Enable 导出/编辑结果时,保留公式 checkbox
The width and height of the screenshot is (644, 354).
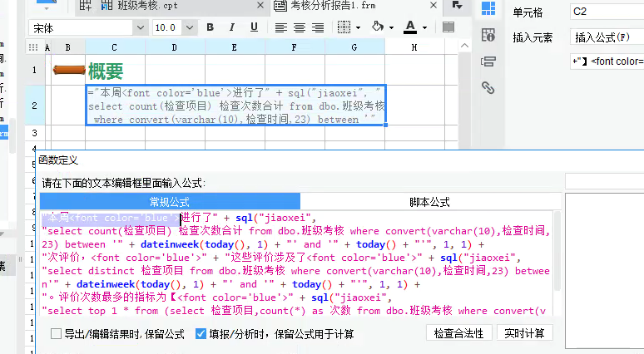(x=56, y=333)
